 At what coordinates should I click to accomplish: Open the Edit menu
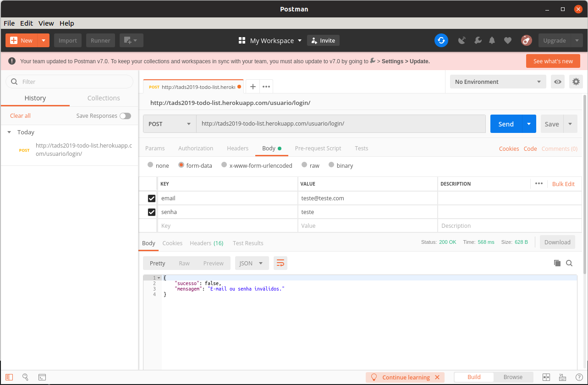(27, 23)
